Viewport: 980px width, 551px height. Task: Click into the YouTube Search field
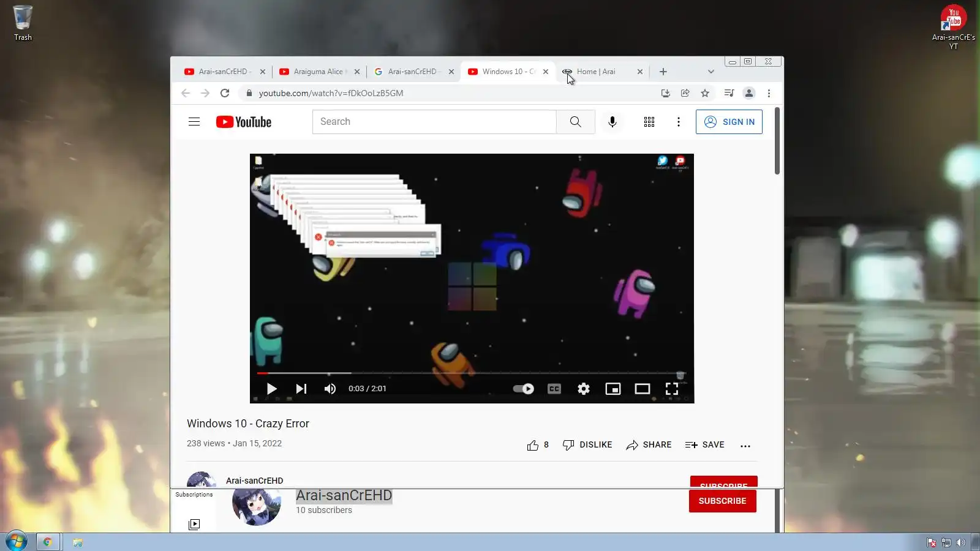tap(434, 122)
